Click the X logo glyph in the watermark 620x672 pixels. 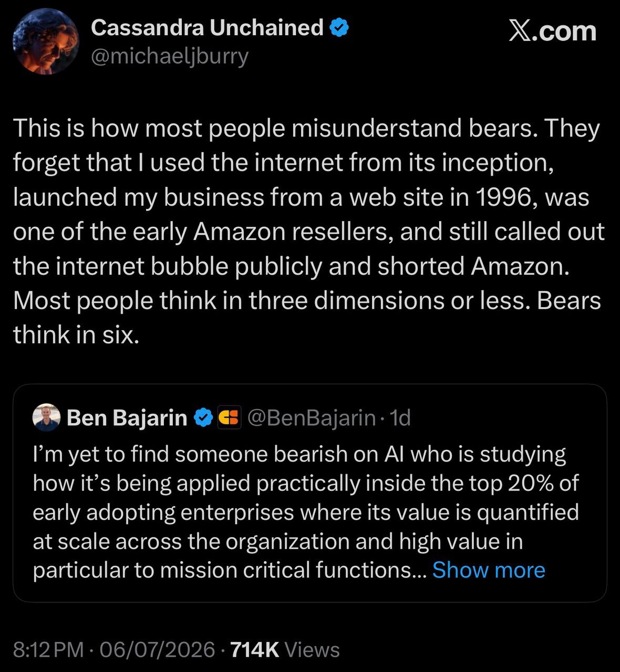point(521,31)
